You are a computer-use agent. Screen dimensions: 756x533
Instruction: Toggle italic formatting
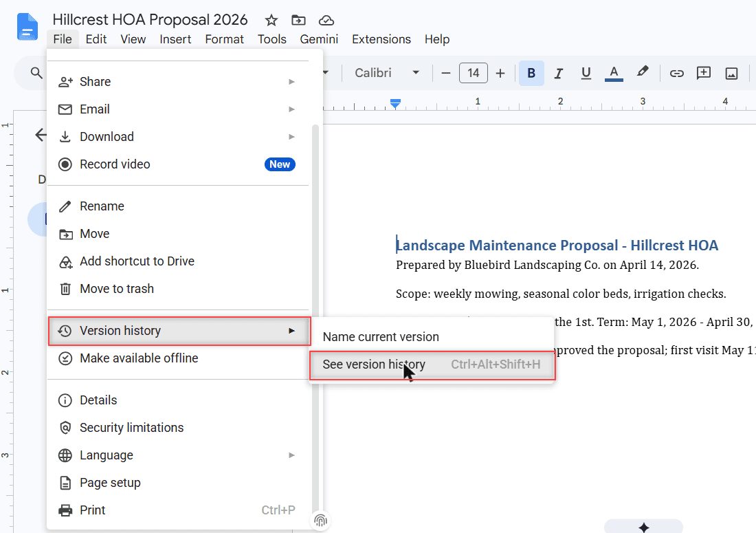[x=558, y=73]
